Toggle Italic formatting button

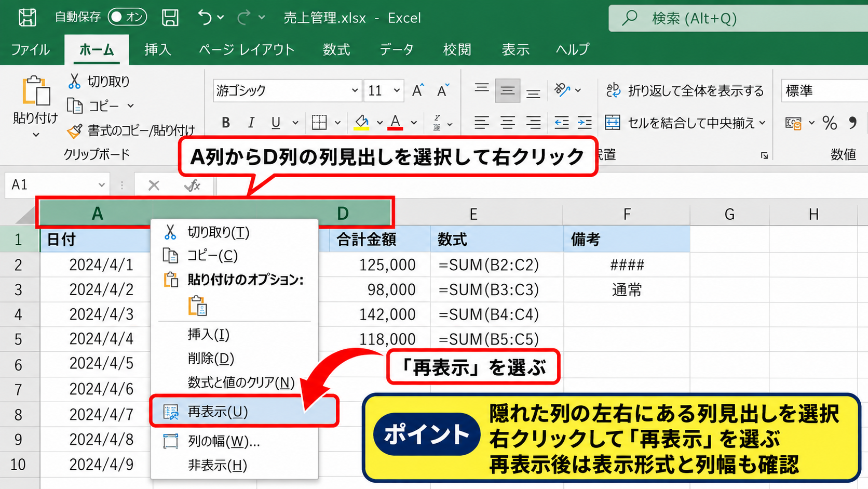tap(251, 123)
